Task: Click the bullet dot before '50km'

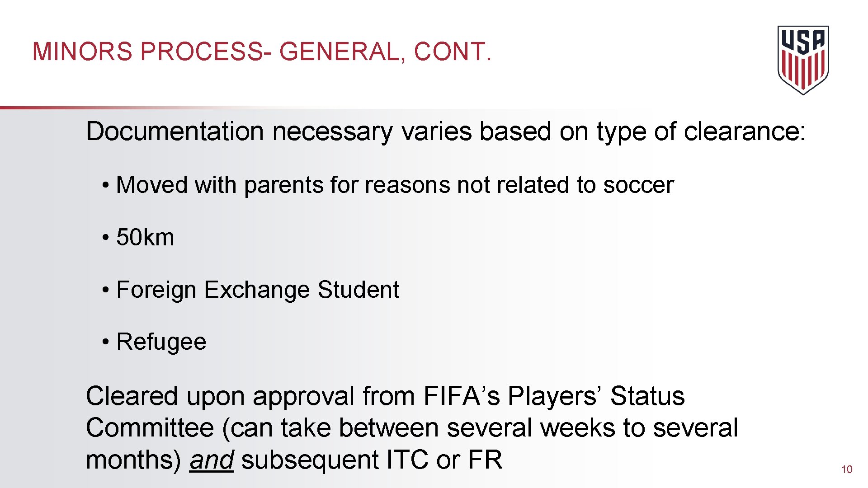Action: (105, 238)
